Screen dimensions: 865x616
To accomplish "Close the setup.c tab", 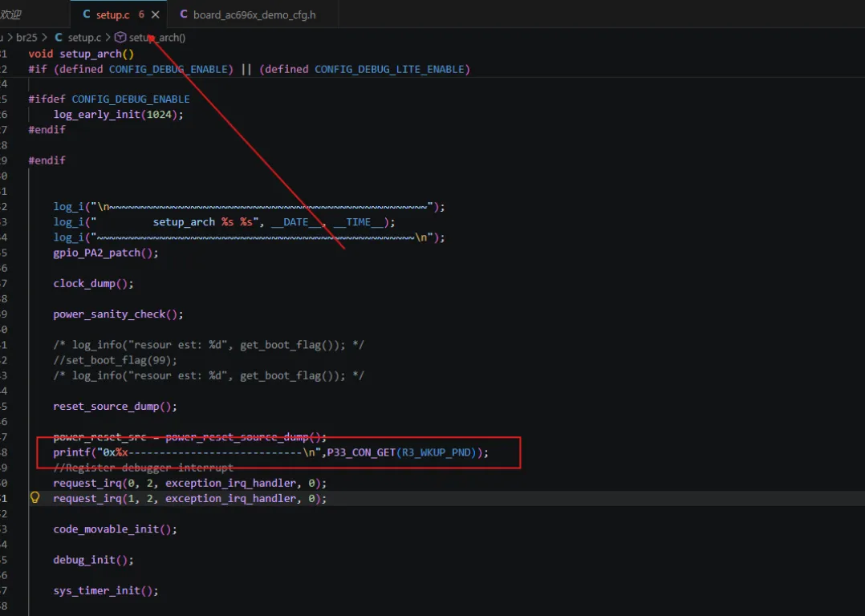I will (156, 15).
